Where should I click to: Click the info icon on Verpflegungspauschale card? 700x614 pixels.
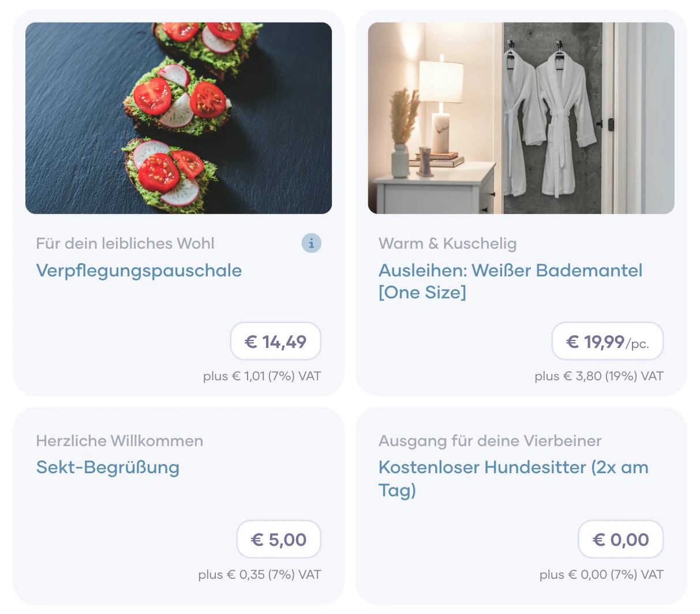click(x=311, y=243)
